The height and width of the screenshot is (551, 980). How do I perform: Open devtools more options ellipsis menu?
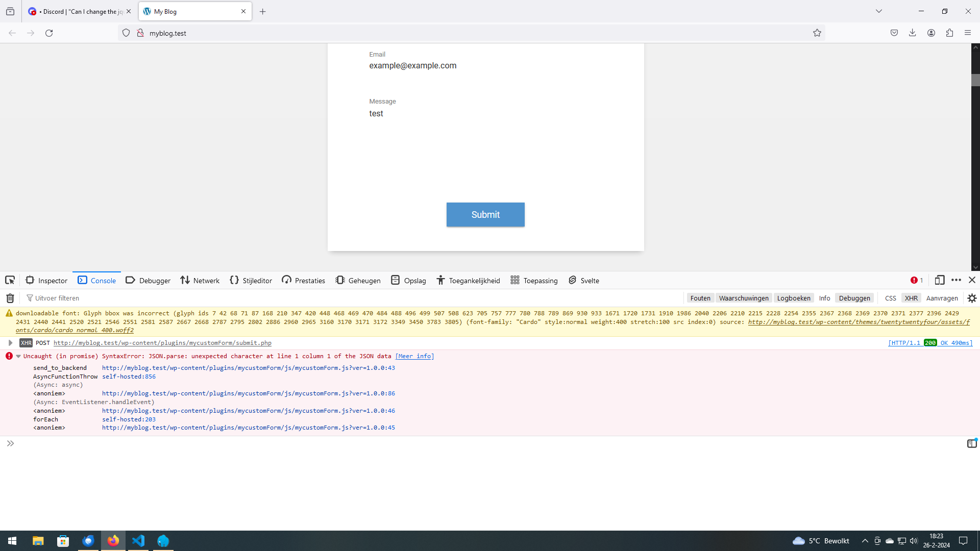pyautogui.click(x=956, y=280)
